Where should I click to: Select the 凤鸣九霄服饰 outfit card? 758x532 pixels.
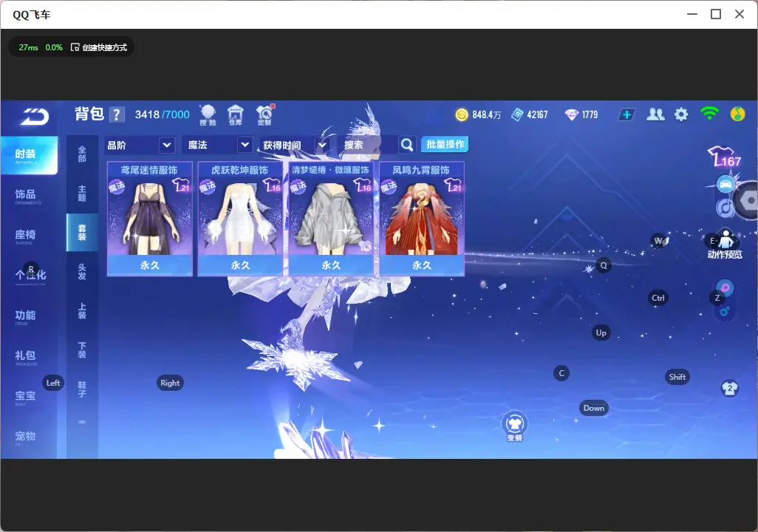pos(422,219)
